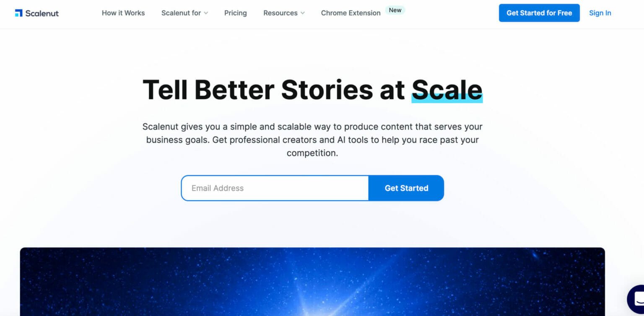Viewport: 644px width, 316px height.
Task: Click the chevron beside Scalenut for
Action: (x=206, y=13)
